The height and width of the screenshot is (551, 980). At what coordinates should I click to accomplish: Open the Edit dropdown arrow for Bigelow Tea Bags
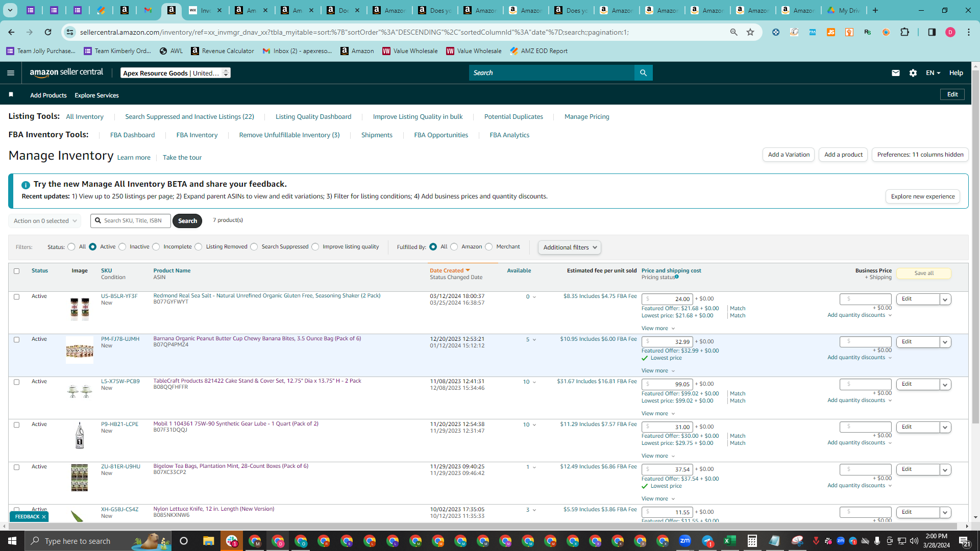pyautogui.click(x=945, y=470)
